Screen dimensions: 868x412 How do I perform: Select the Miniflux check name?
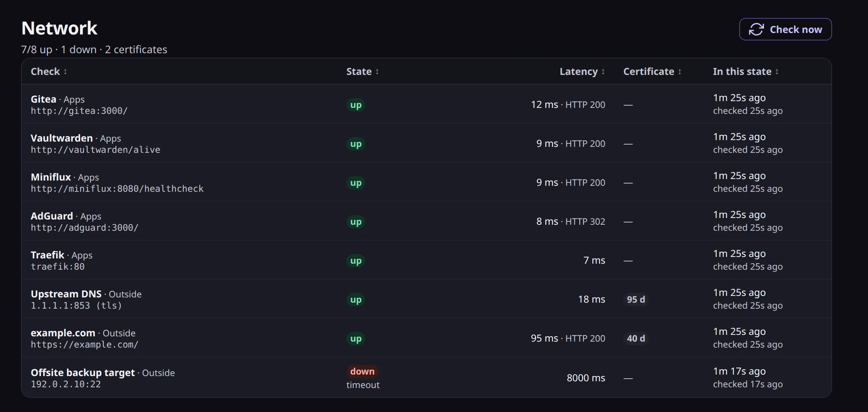(51, 177)
